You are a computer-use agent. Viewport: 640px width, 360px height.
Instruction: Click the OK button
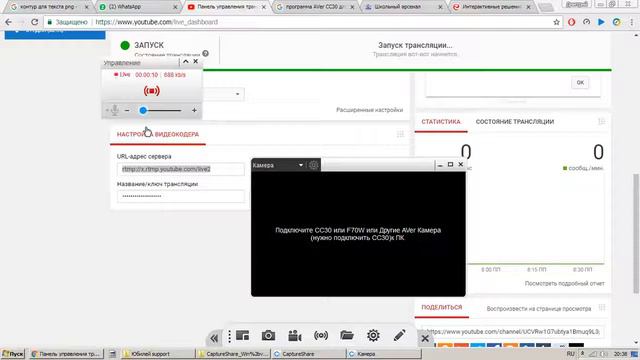tap(580, 82)
